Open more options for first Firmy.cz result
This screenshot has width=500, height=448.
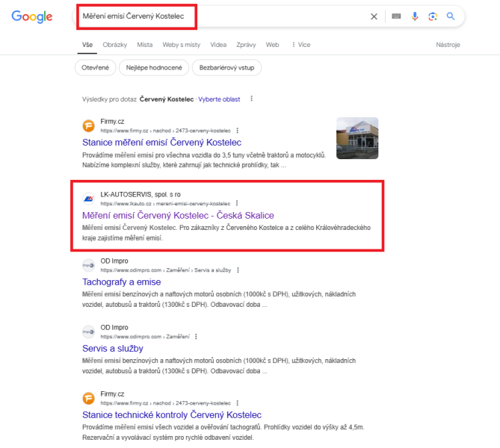[237, 131]
